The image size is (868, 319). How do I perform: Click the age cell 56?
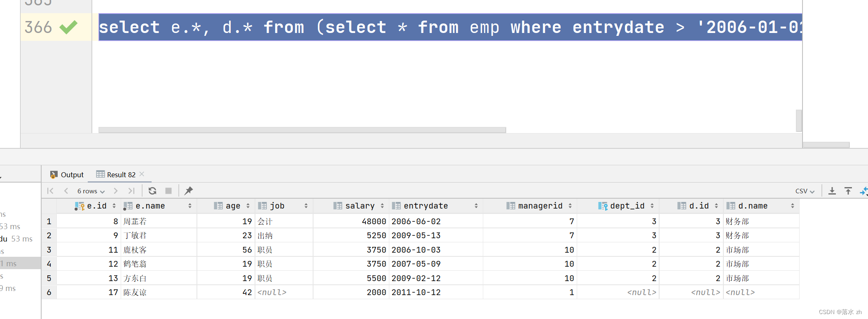226,250
